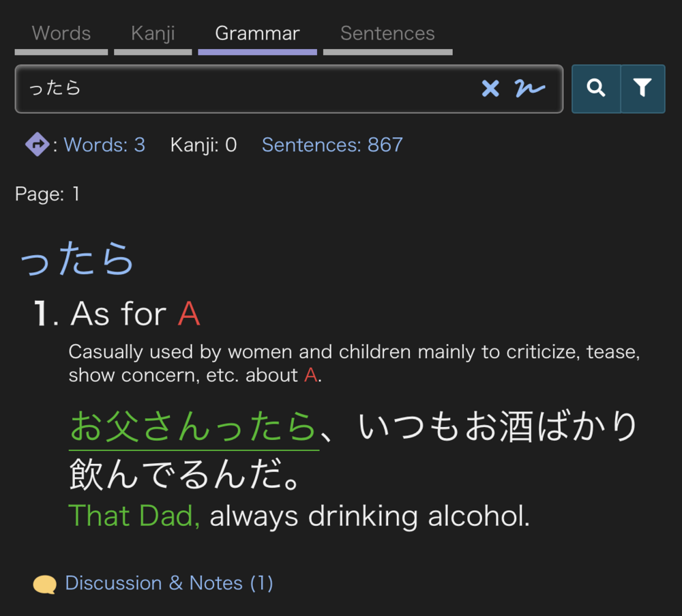
Task: Open the Sentences: 867 results link
Action: click(332, 145)
